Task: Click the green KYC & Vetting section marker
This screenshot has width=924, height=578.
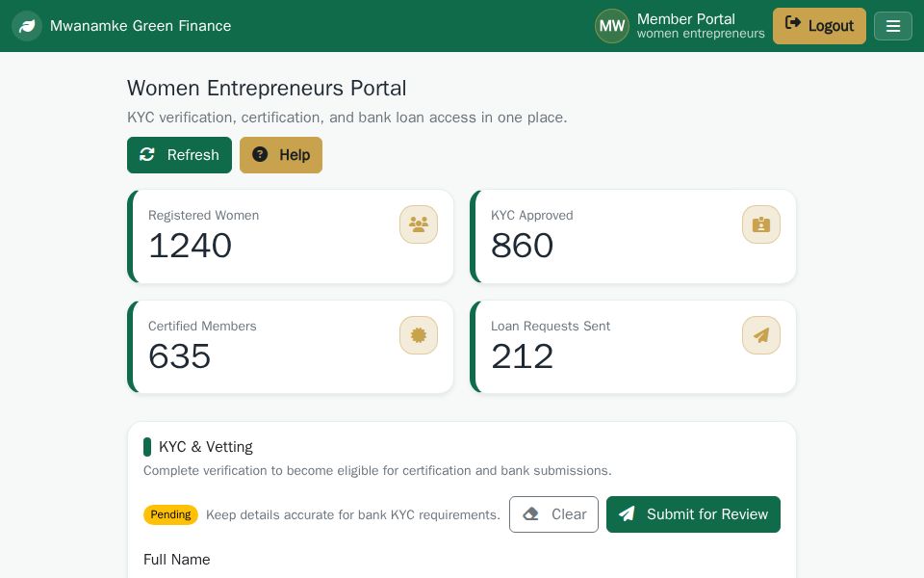Action: (147, 447)
